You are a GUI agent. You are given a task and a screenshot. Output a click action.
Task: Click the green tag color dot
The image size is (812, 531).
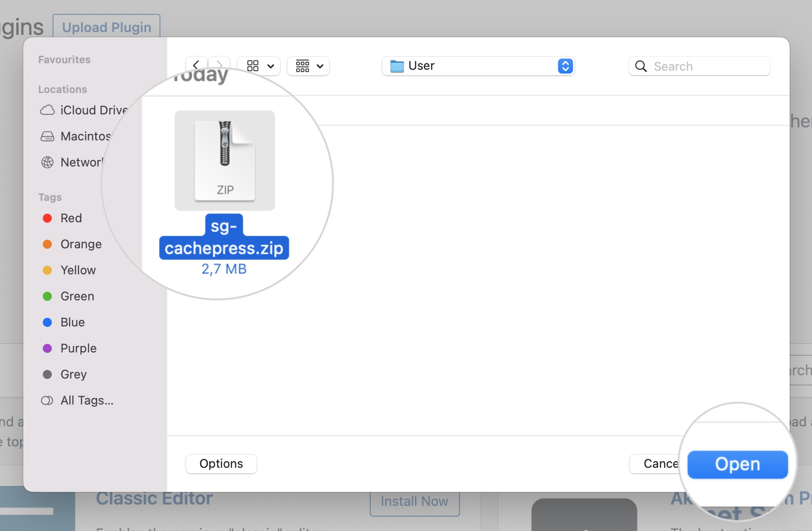click(x=47, y=296)
